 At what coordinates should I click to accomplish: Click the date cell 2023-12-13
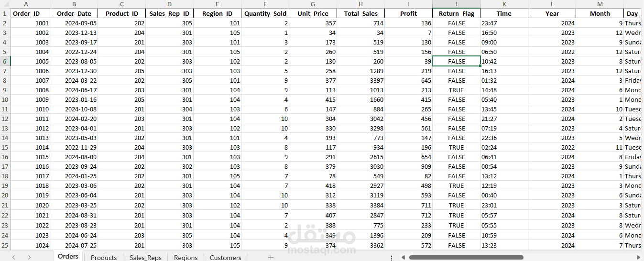click(x=74, y=33)
